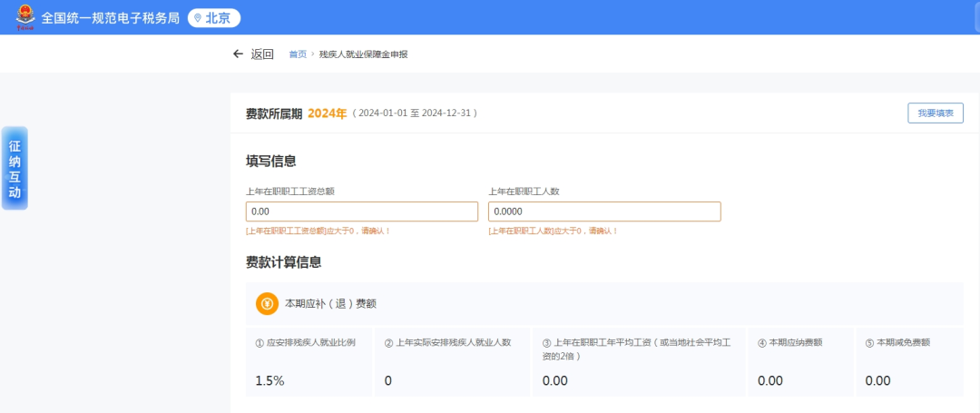
Task: Click the 2024年 fee period label
Action: coord(327,113)
